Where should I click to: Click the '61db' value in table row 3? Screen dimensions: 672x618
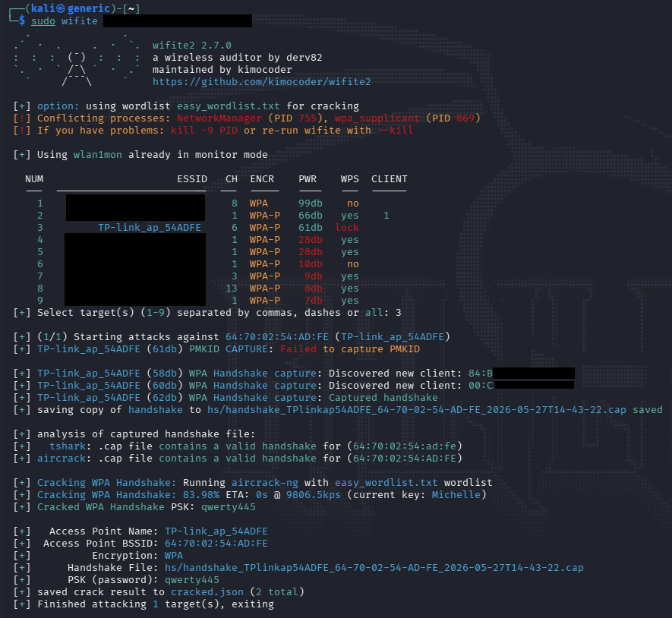click(311, 227)
